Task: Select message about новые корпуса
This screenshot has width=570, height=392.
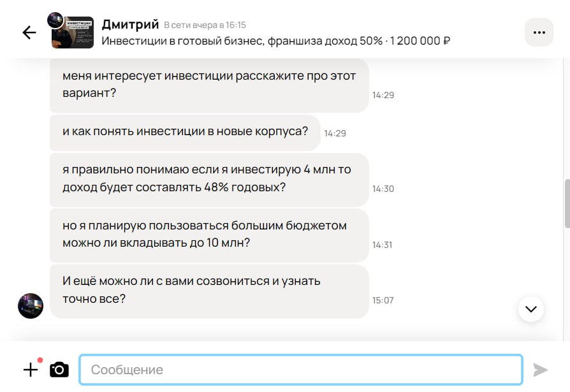Action: (185, 133)
